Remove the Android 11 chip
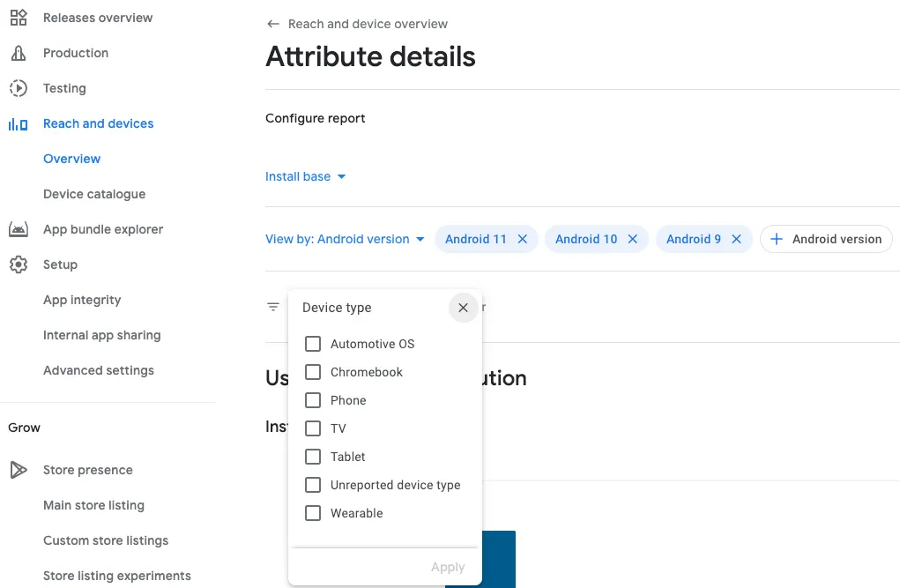 click(x=523, y=239)
